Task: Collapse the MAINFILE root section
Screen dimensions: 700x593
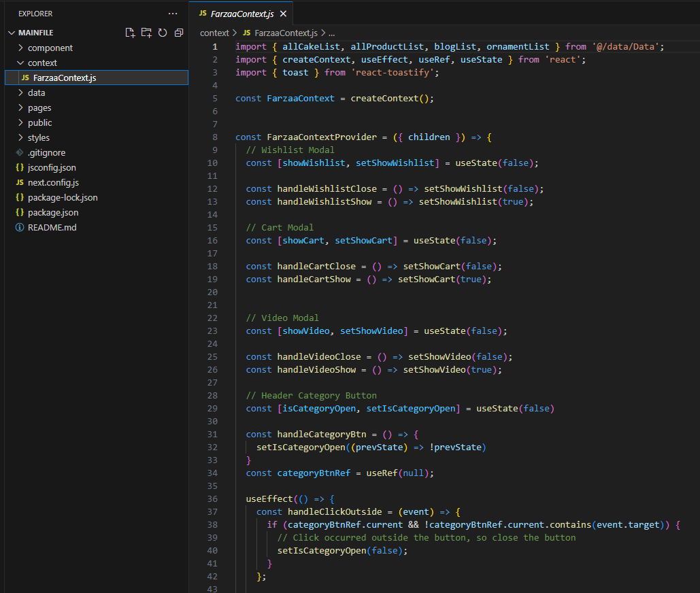Action: point(35,33)
